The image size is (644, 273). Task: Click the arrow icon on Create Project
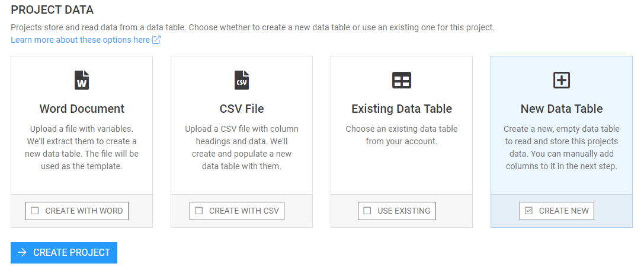[22, 252]
